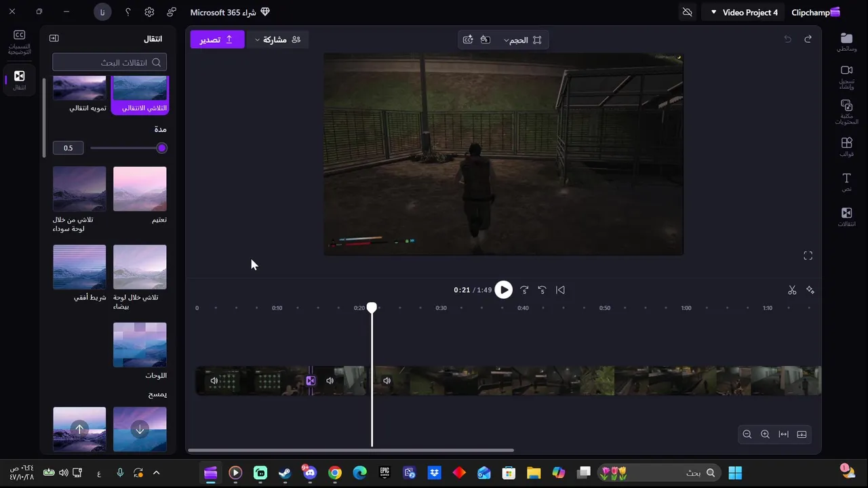Screen dimensions: 868x488
Task: Open the Video Project 4 dropdown
Action: coord(744,12)
